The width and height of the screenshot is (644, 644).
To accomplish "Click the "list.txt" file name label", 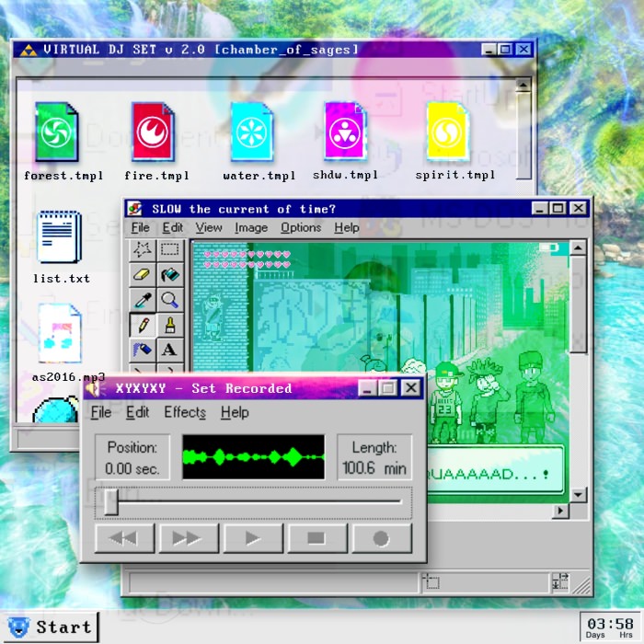I will 62,279.
